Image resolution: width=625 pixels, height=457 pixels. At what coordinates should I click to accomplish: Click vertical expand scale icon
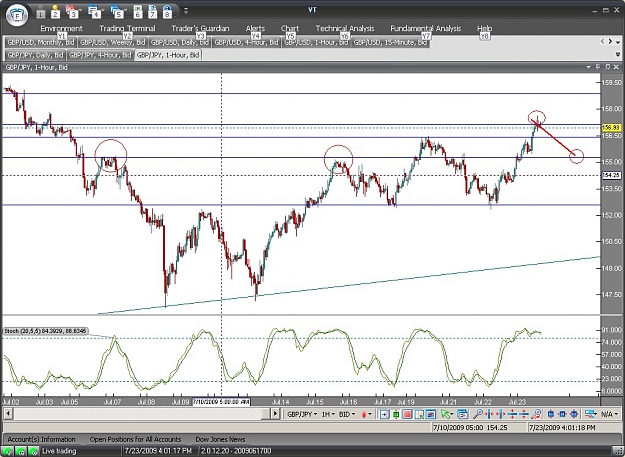click(x=513, y=414)
